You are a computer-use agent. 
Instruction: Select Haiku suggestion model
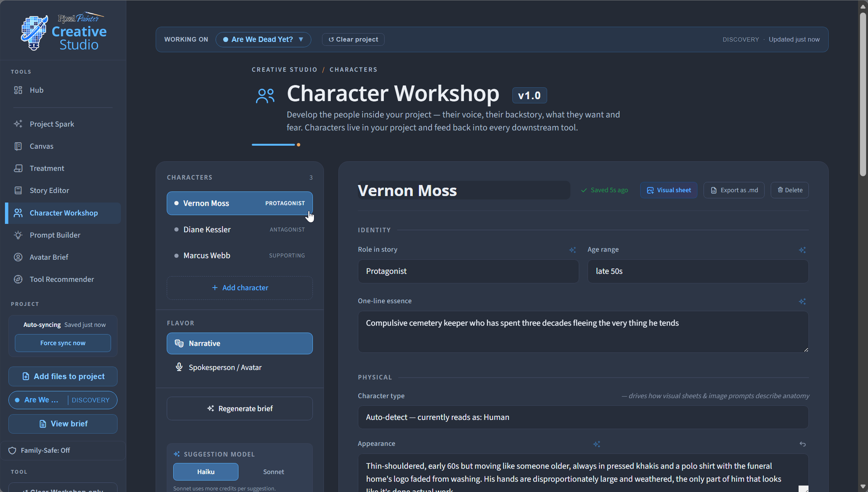[206, 472]
